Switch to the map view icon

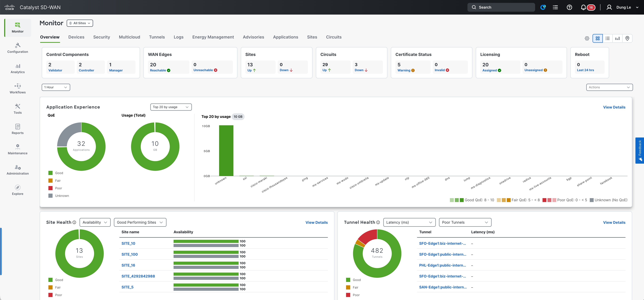point(627,38)
